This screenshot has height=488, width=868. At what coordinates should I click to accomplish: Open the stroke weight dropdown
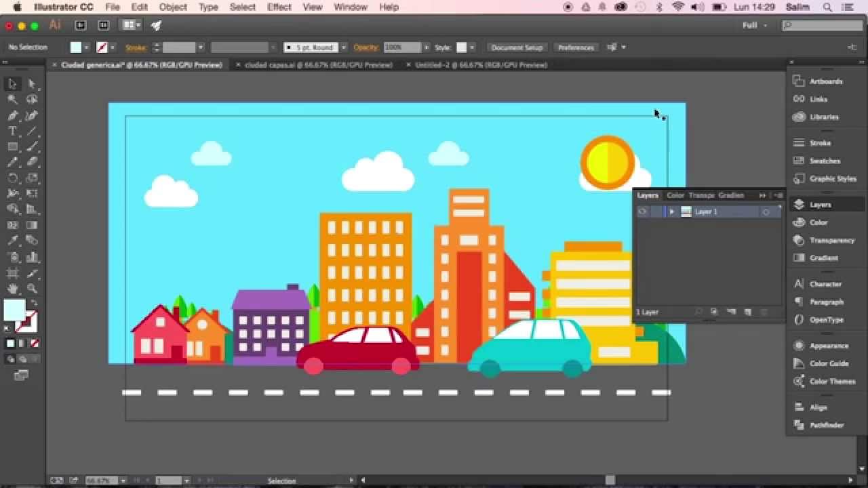coord(201,47)
